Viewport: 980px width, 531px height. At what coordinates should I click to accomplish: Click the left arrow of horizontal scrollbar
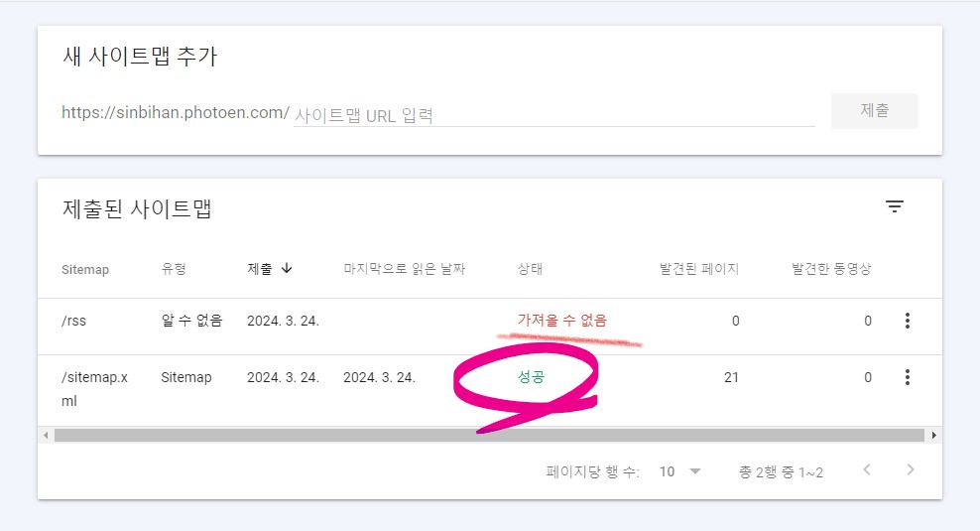46,436
